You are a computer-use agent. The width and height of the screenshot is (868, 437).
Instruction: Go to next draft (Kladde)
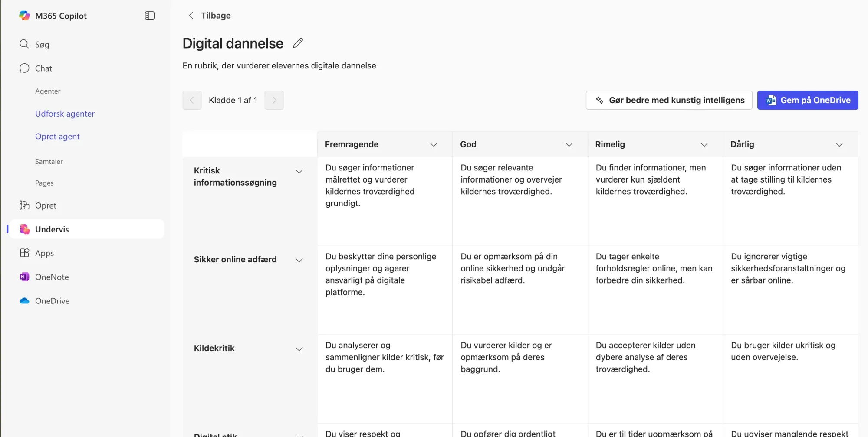274,100
